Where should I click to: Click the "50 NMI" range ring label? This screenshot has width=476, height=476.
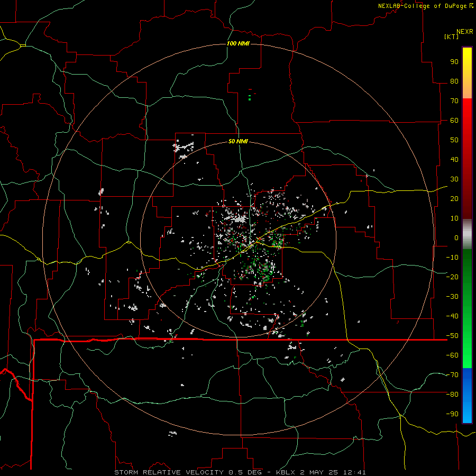pos(238,141)
